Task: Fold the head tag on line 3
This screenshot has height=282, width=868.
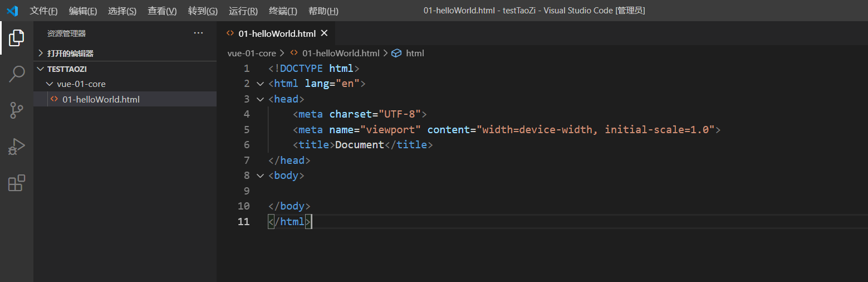Action: point(259,99)
